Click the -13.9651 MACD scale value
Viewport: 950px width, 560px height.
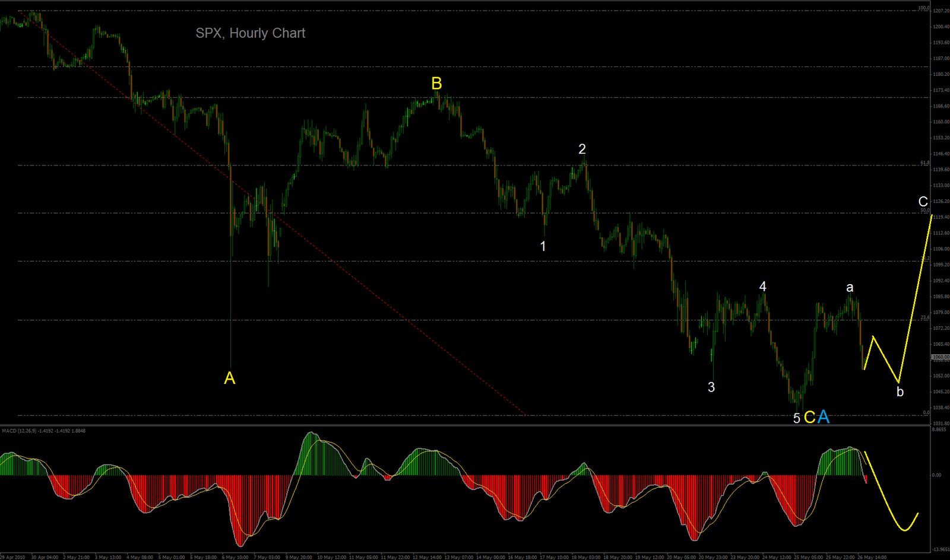940,550
